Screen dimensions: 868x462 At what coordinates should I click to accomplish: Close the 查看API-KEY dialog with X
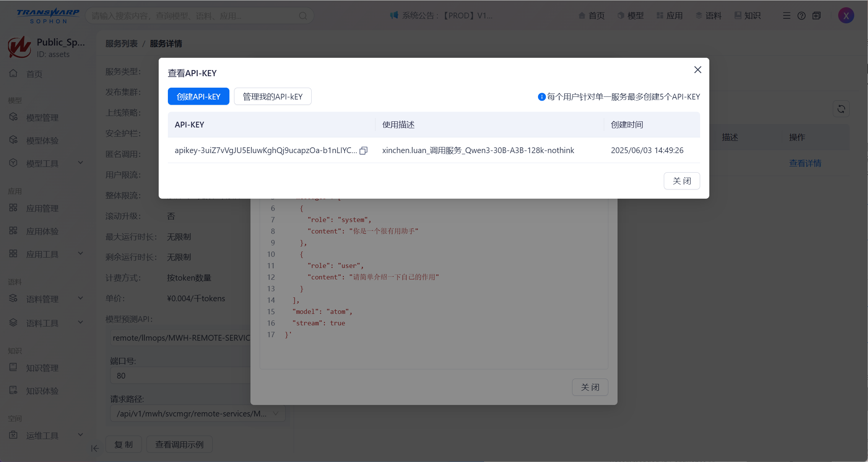[697, 70]
